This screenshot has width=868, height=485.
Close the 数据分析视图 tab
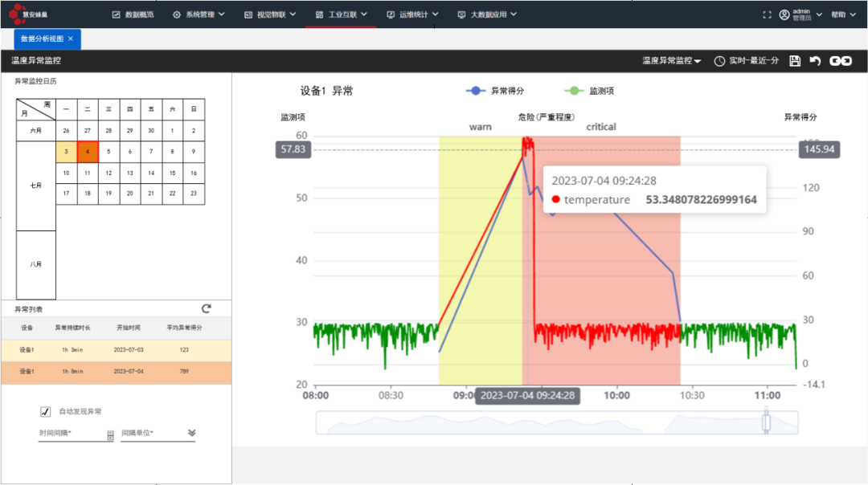(x=71, y=39)
